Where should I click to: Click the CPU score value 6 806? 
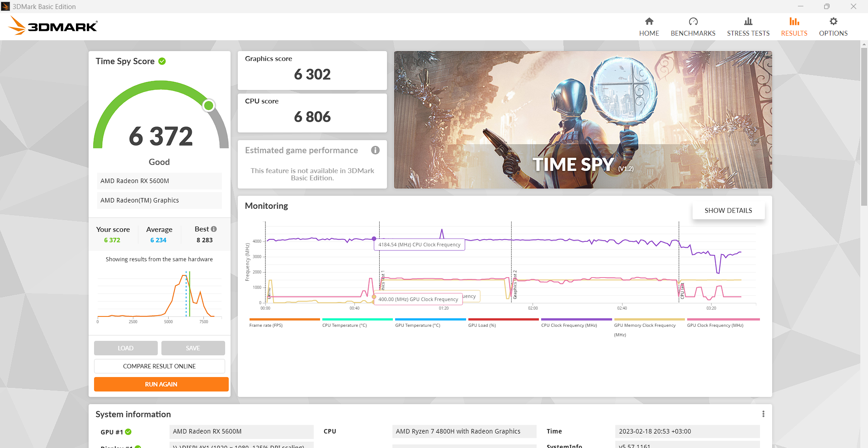(312, 117)
